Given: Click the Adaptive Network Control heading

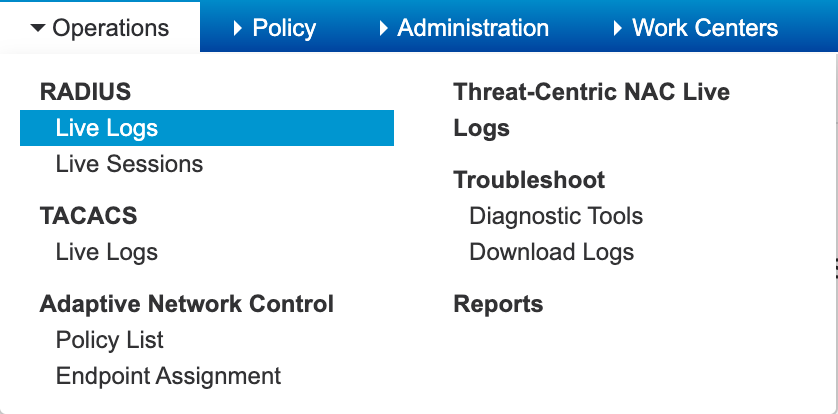Looking at the screenshot, I should [186, 304].
